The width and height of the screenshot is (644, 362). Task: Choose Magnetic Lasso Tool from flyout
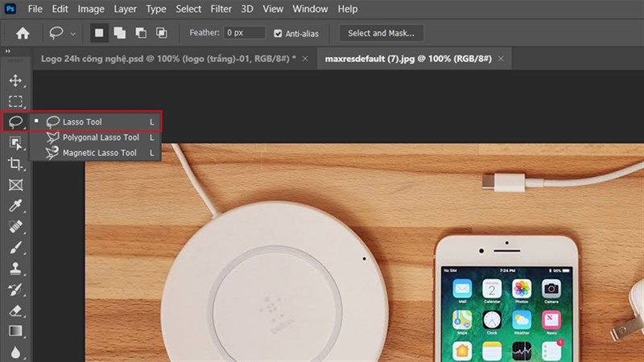[x=95, y=153]
